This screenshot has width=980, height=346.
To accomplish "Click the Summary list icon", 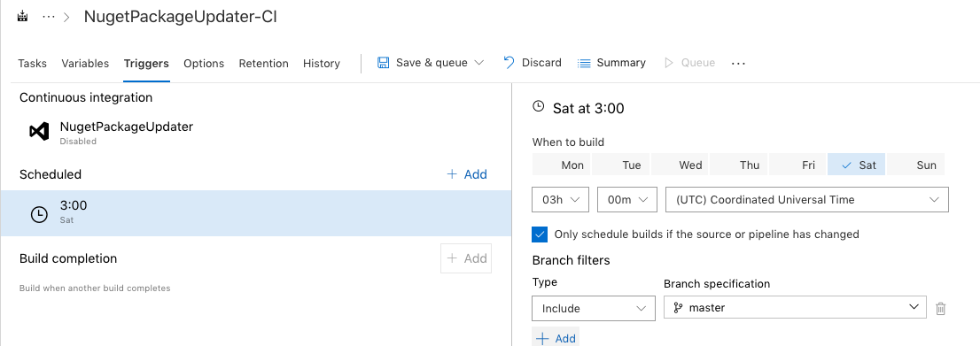I will (x=584, y=63).
